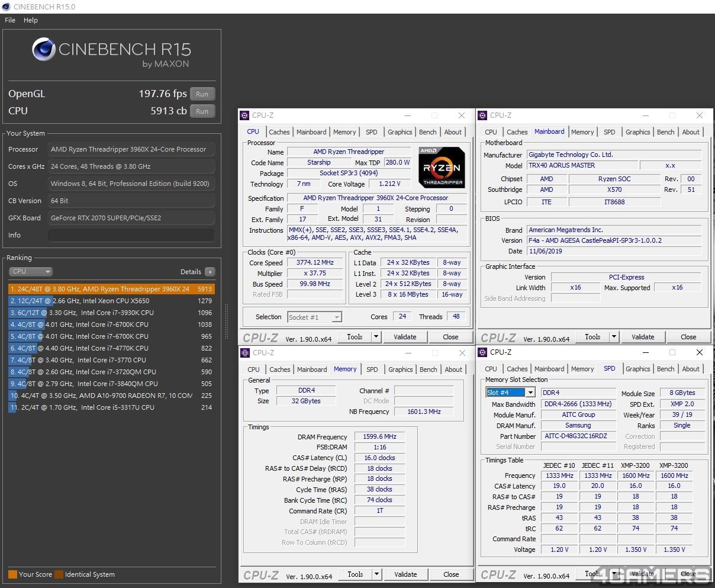Screen dimensions: 715x588
Task: Select the Intel Xeon CPU X5650 ranking row
Action: pyautogui.click(x=111, y=301)
